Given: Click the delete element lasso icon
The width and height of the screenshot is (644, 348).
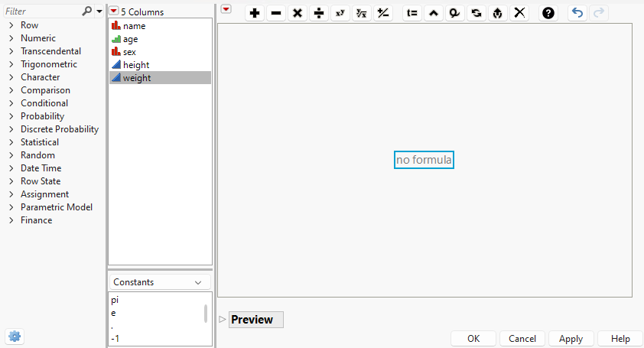Looking at the screenshot, I should click(454, 13).
